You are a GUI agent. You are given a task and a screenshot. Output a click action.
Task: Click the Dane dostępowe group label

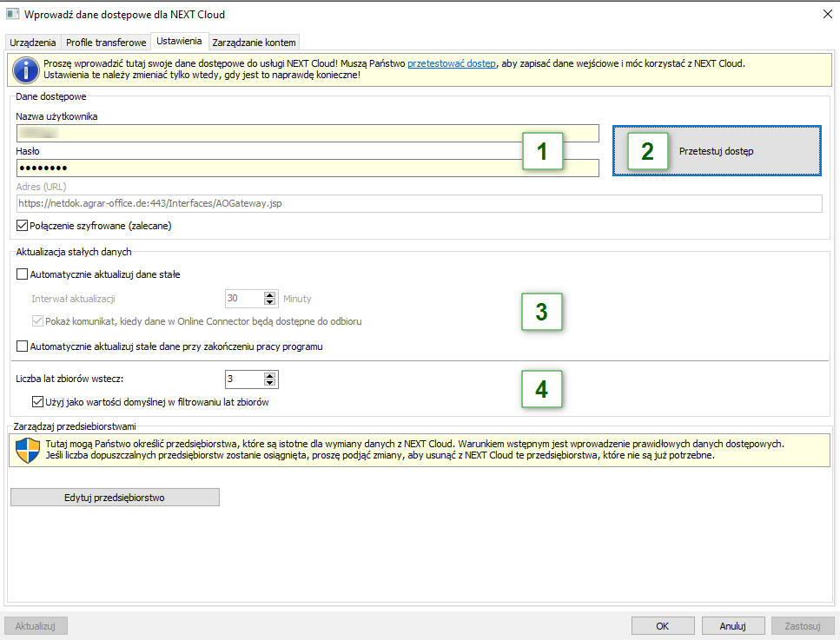[51, 96]
